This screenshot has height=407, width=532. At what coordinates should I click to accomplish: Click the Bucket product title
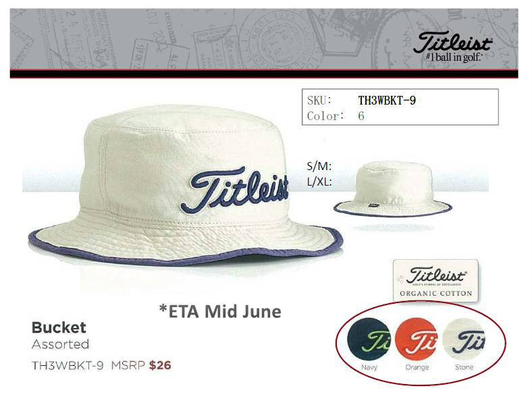coord(59,327)
